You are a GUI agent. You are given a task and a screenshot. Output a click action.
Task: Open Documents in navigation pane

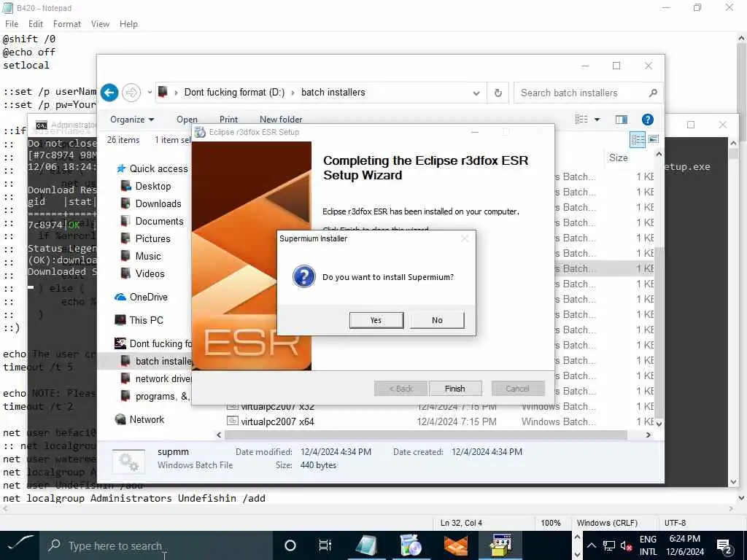click(x=152, y=222)
